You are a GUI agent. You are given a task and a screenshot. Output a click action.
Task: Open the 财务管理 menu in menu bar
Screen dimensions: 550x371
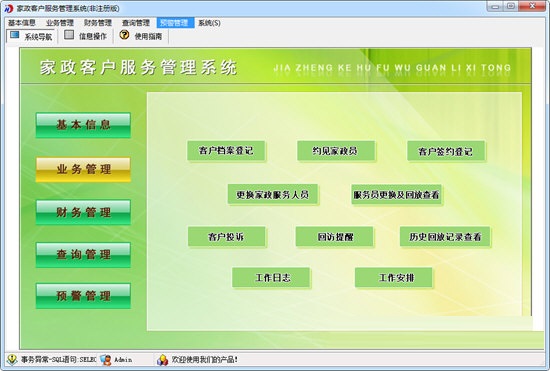point(98,23)
